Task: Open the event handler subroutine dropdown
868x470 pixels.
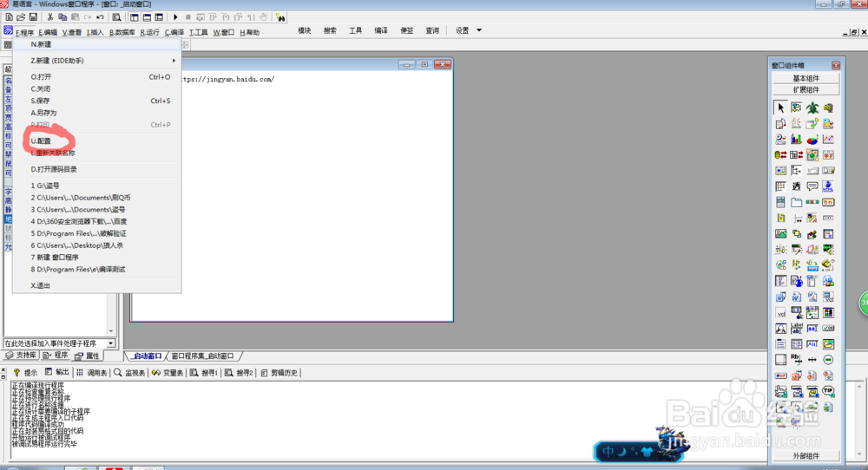Action: [x=111, y=343]
